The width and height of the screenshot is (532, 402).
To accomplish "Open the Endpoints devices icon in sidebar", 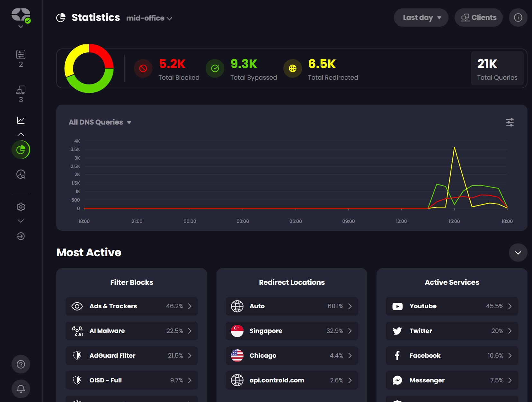I will pyautogui.click(x=21, y=90).
